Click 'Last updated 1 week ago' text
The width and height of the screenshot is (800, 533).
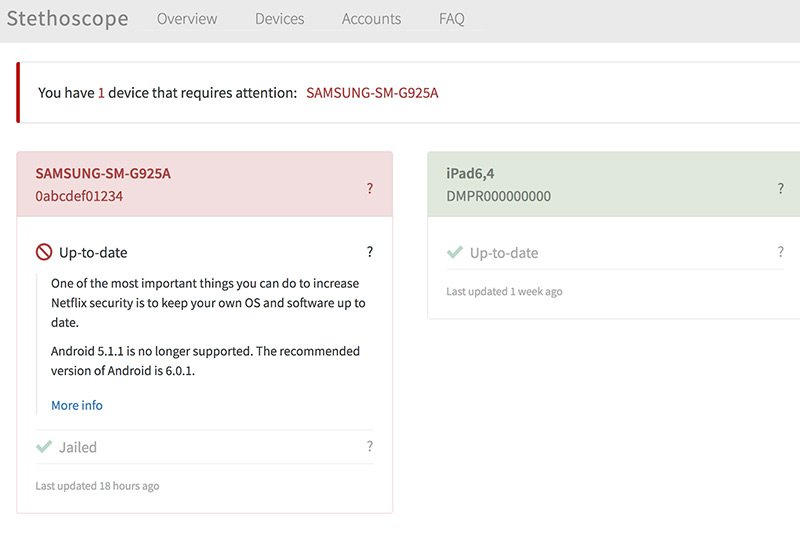[x=504, y=292]
